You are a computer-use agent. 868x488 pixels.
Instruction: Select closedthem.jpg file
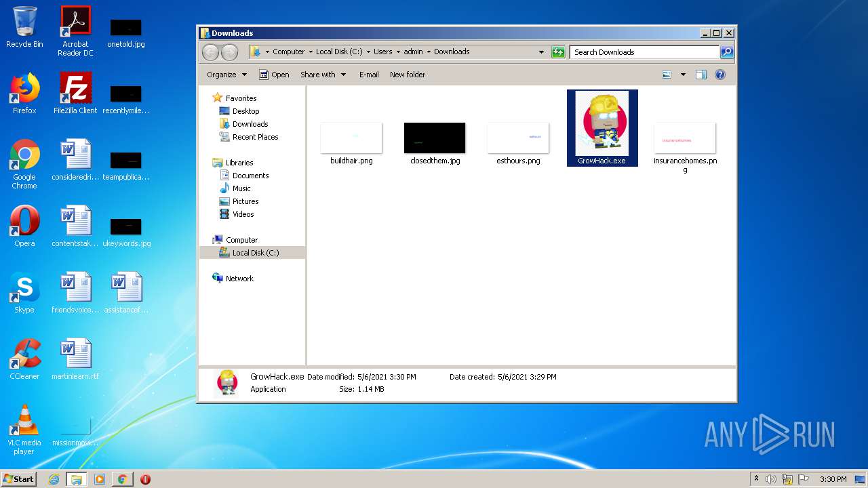coord(435,144)
